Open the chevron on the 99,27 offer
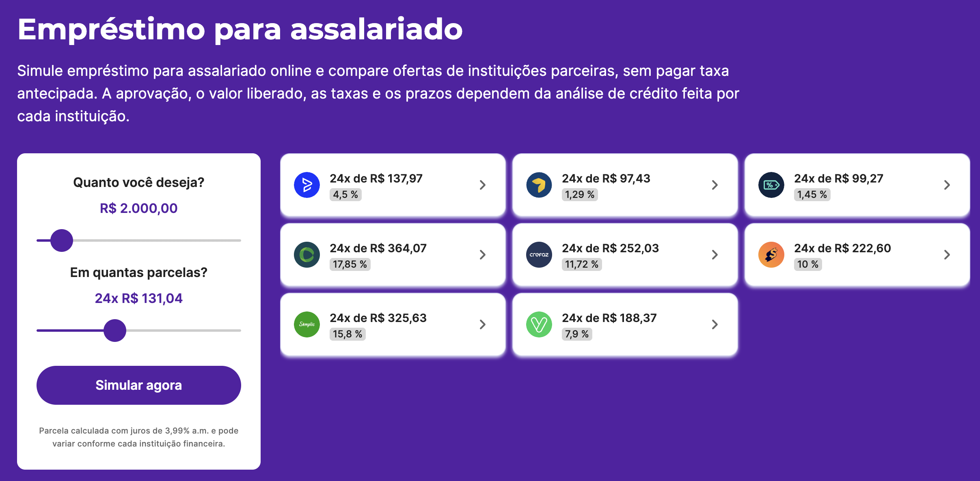The height and width of the screenshot is (481, 980). pyautogui.click(x=947, y=185)
